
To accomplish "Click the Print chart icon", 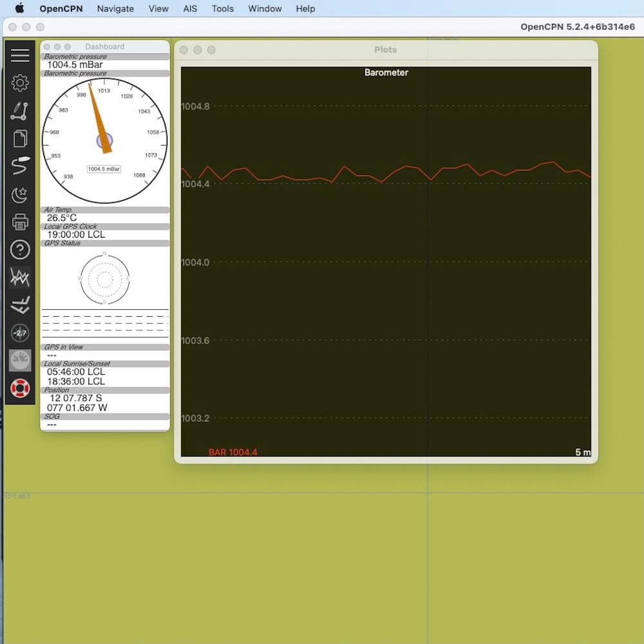I will 20,222.
